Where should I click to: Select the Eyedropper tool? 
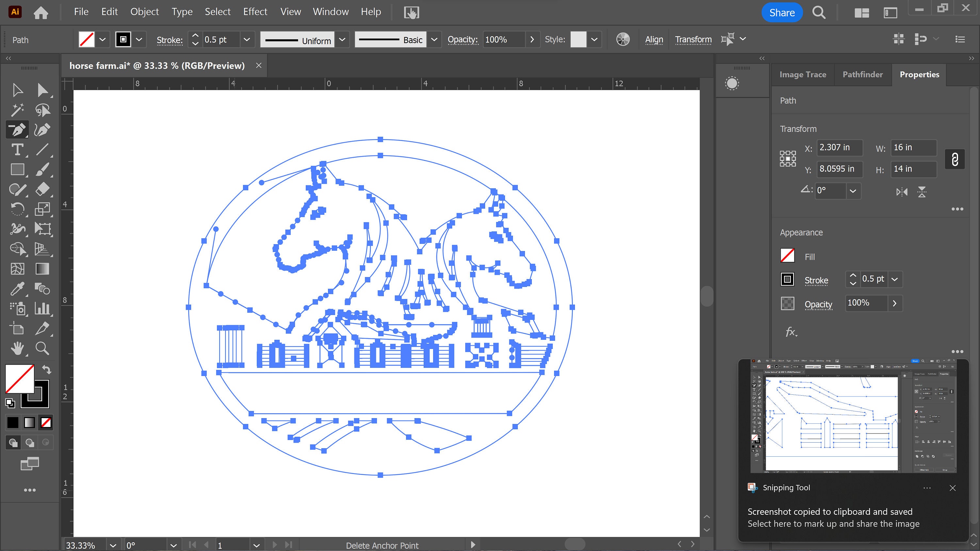tap(17, 289)
